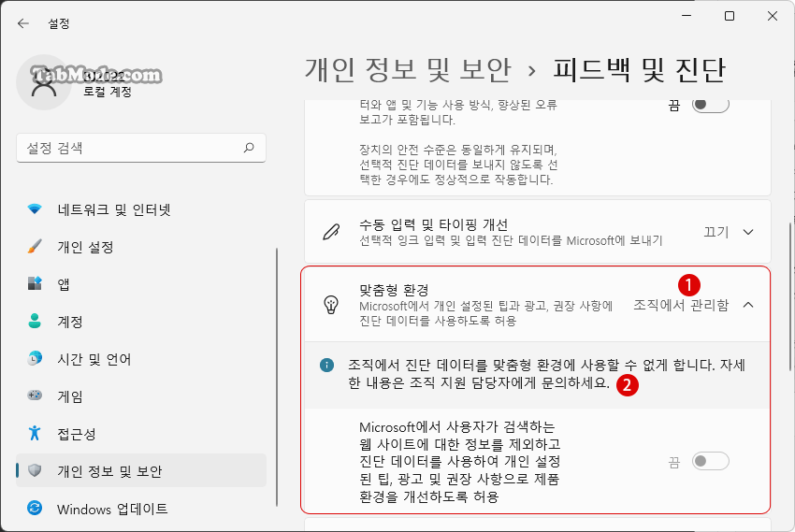795x532 pixels.
Task: Click the 맞춤형 환경 heading
Action: coord(394,291)
